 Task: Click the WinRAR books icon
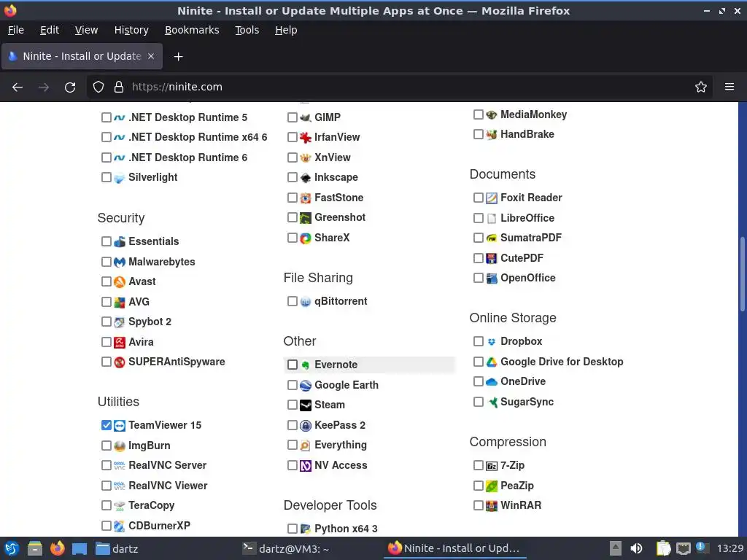coord(492,506)
